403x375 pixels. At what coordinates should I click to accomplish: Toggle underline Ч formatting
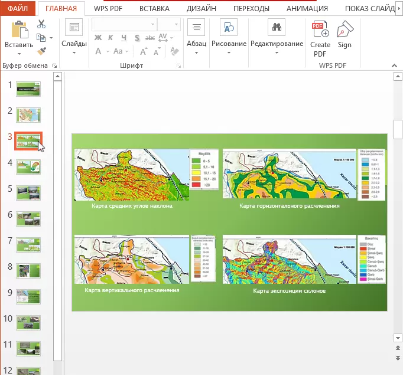coord(124,38)
